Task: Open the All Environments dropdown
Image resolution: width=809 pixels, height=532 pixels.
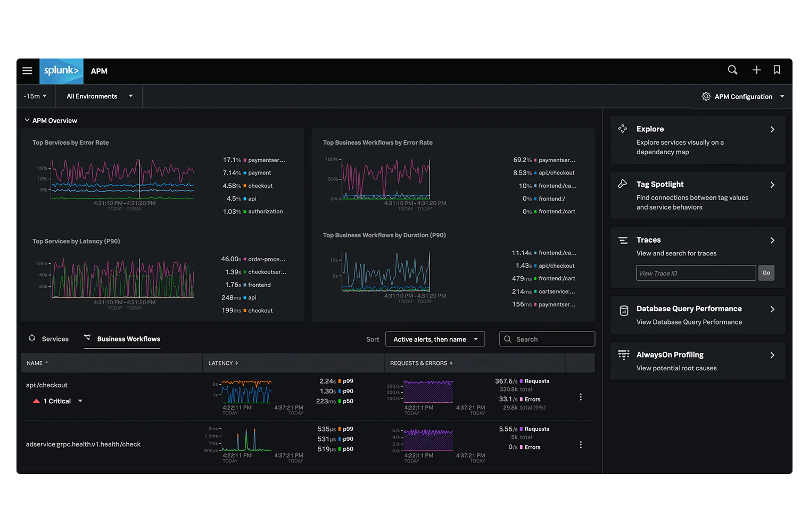Action: click(x=98, y=96)
